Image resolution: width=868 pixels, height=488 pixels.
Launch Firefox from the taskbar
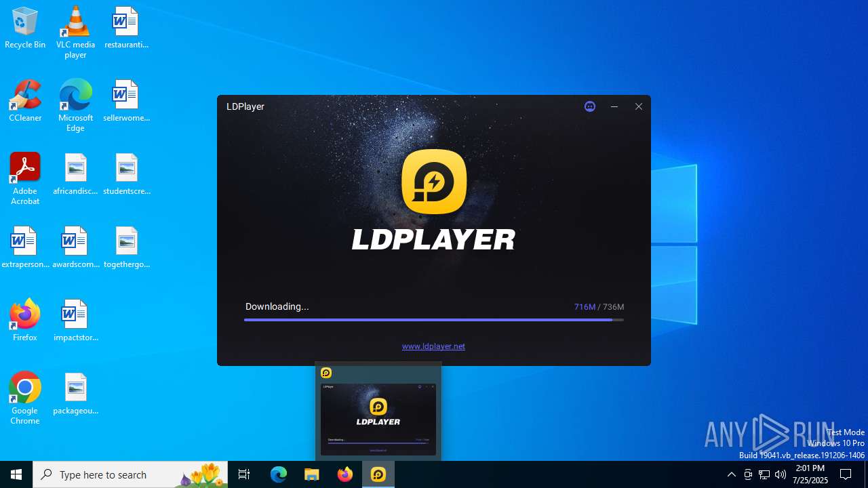[x=345, y=474]
